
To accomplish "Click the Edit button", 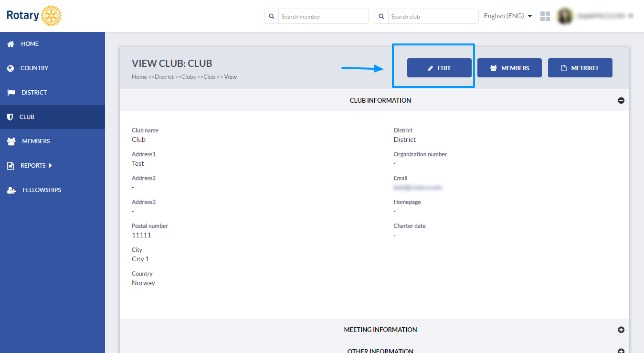I will pos(439,68).
